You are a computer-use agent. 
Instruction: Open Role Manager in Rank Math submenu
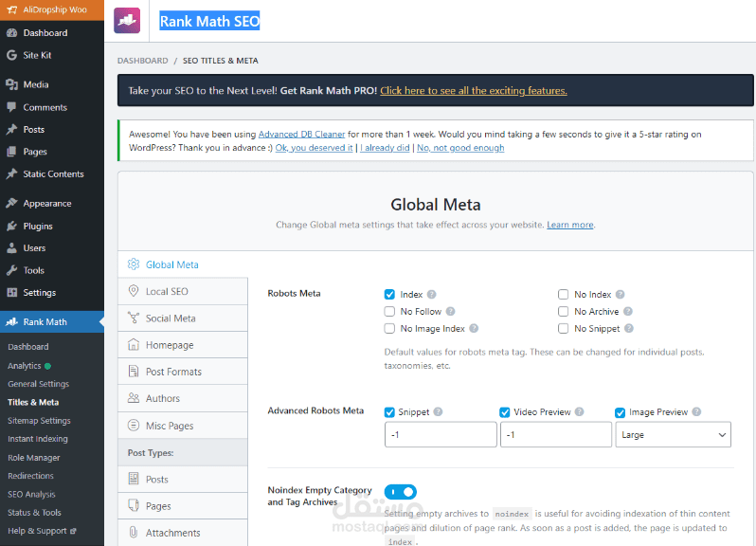click(x=34, y=457)
